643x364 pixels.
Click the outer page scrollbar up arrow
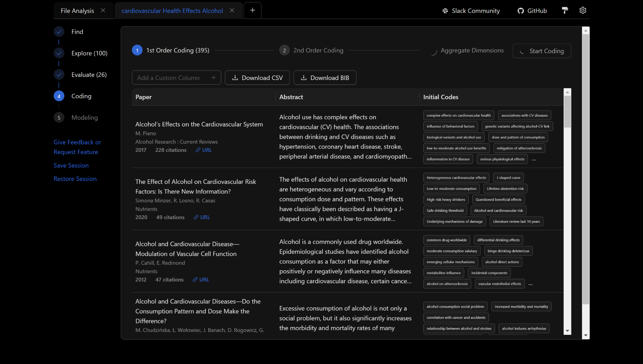(586, 31)
